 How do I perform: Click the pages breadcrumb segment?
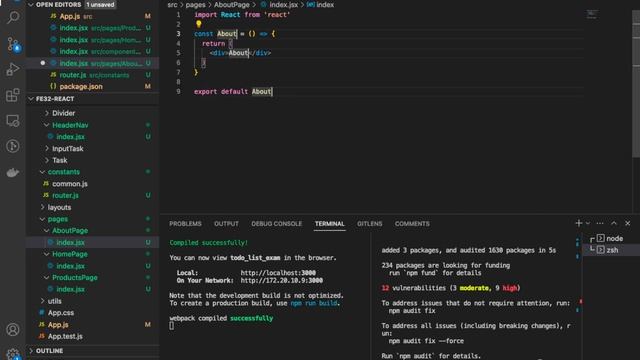196,5
